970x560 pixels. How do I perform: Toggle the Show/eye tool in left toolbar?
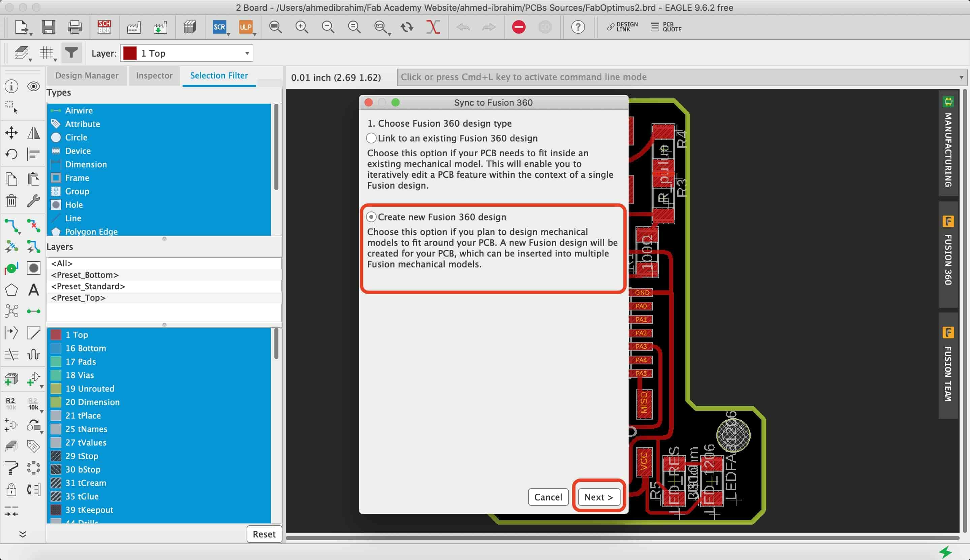pyautogui.click(x=33, y=86)
